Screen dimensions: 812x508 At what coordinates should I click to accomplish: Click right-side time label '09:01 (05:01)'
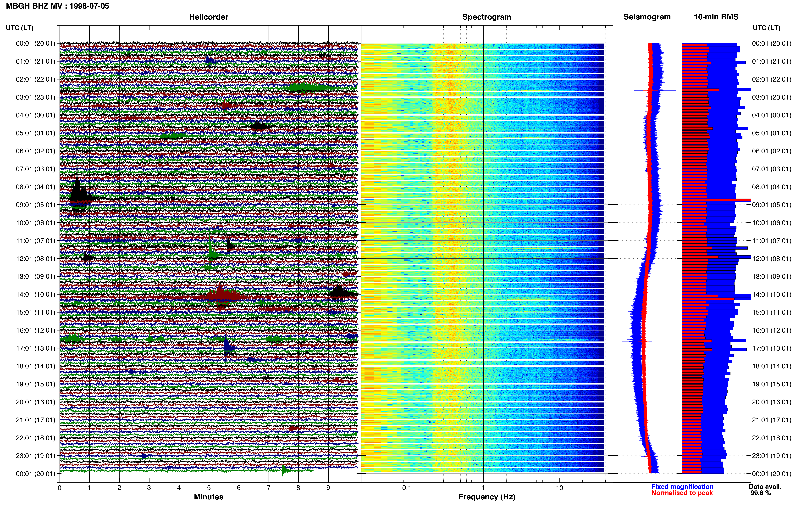click(772, 205)
